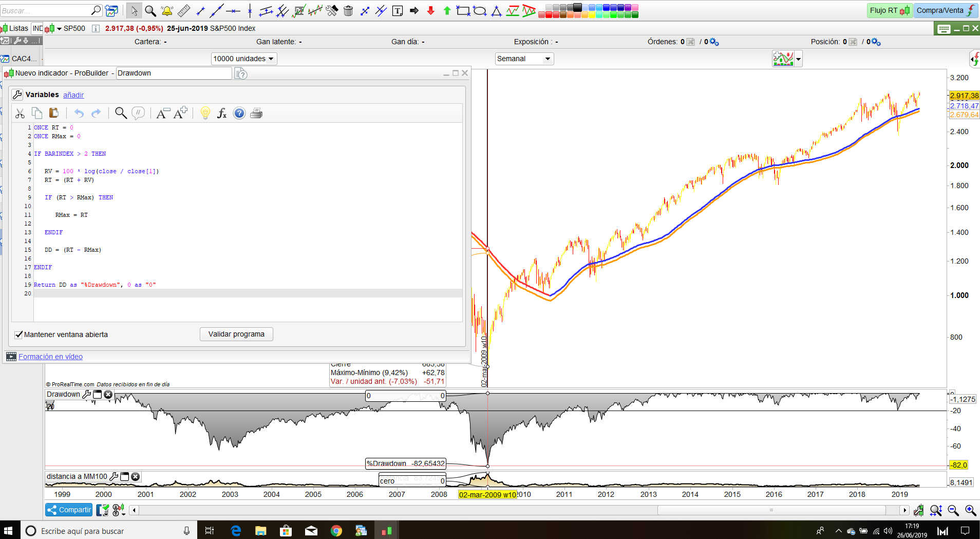The height and width of the screenshot is (539, 980).
Task: Open the 10000 unidades dropdown
Action: pyautogui.click(x=243, y=59)
